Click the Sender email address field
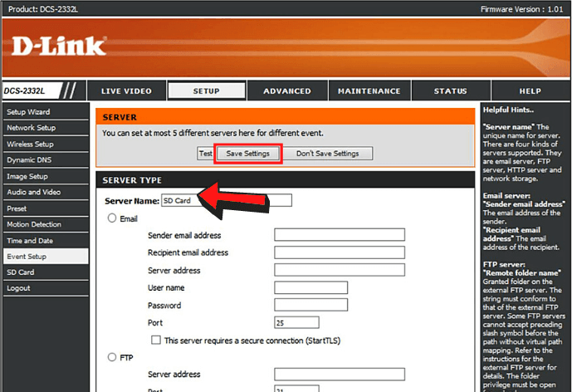This screenshot has height=392, width=572. click(x=340, y=235)
